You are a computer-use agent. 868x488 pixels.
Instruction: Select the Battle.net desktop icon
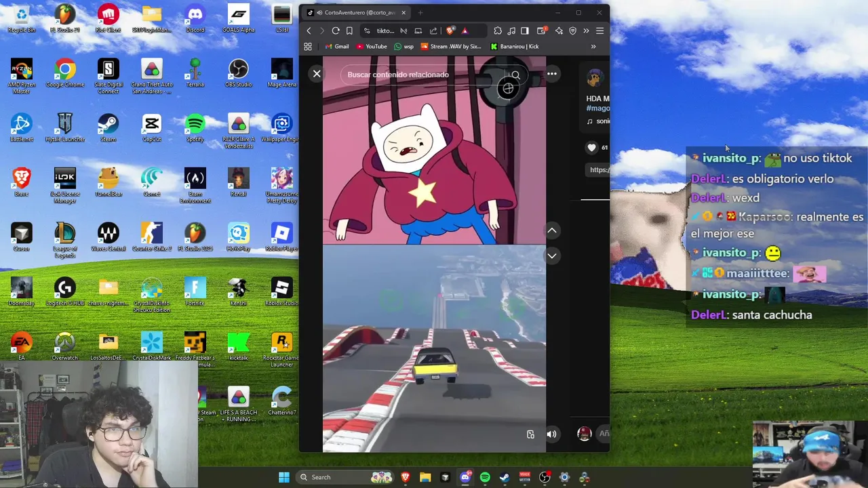[22, 128]
